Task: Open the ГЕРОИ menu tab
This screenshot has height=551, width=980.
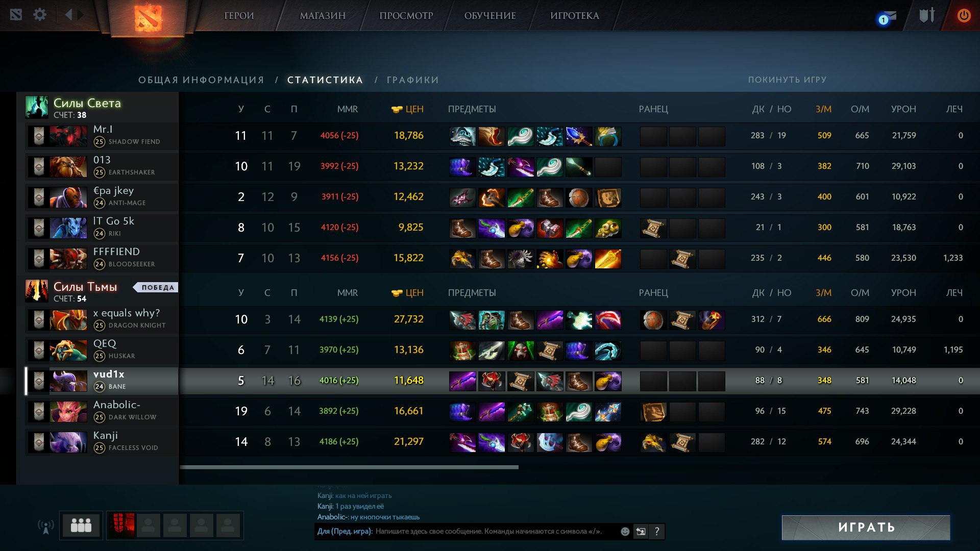Action: 239,16
